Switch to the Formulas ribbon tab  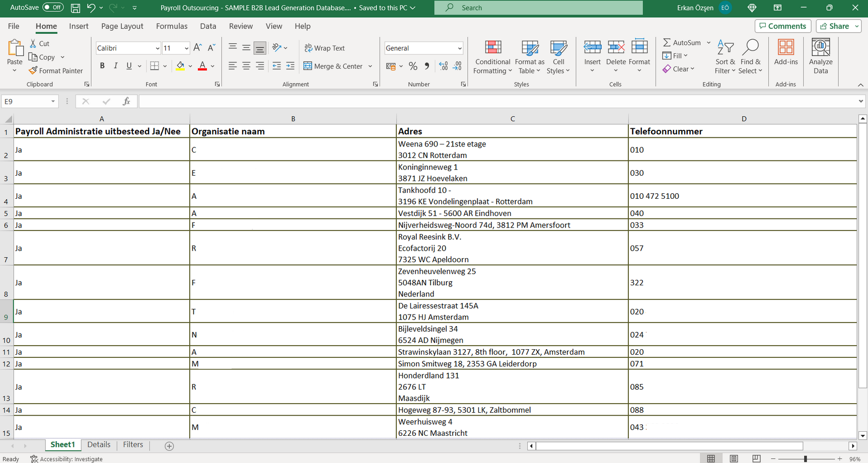pos(171,26)
